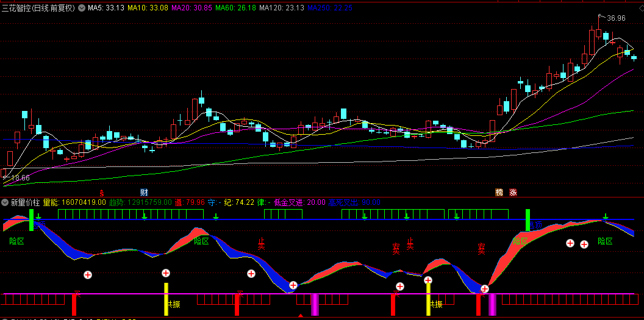Click the red S marker below the chart

102,192
